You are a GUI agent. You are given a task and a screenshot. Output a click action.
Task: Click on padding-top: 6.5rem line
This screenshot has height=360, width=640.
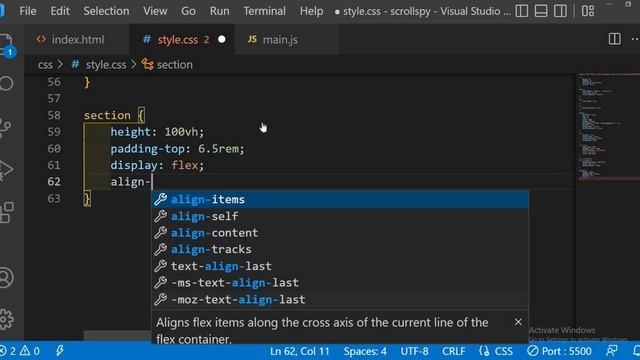pyautogui.click(x=178, y=149)
